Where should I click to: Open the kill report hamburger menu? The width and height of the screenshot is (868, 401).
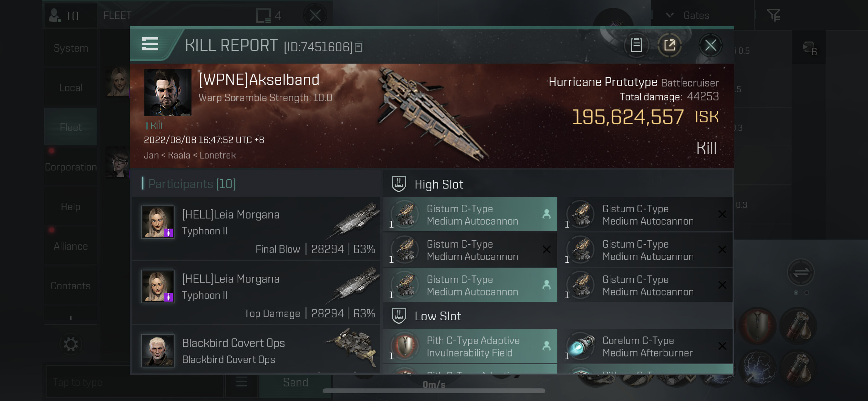(150, 44)
